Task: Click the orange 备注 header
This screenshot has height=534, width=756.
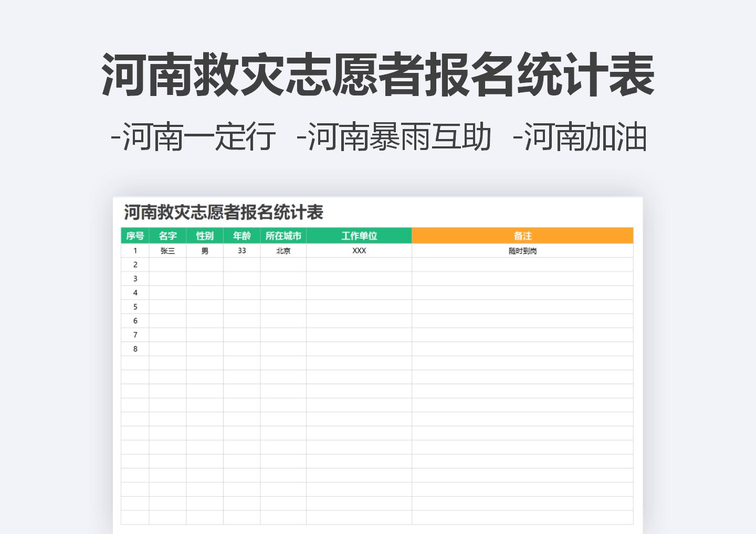Action: click(x=522, y=236)
